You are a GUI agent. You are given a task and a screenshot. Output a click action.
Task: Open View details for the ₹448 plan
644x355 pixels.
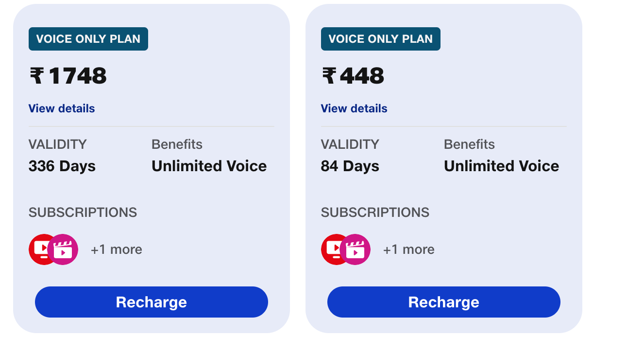(x=354, y=108)
